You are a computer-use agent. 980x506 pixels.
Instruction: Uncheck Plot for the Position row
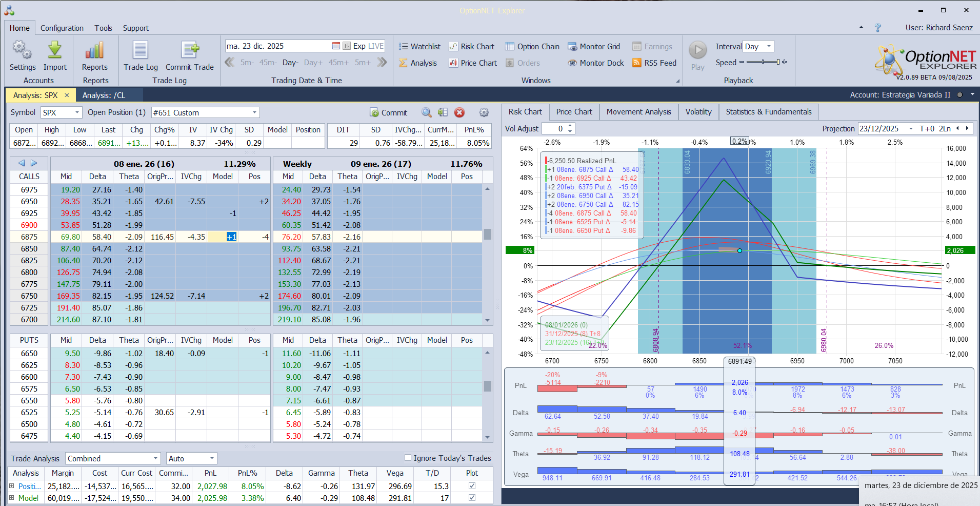point(472,486)
